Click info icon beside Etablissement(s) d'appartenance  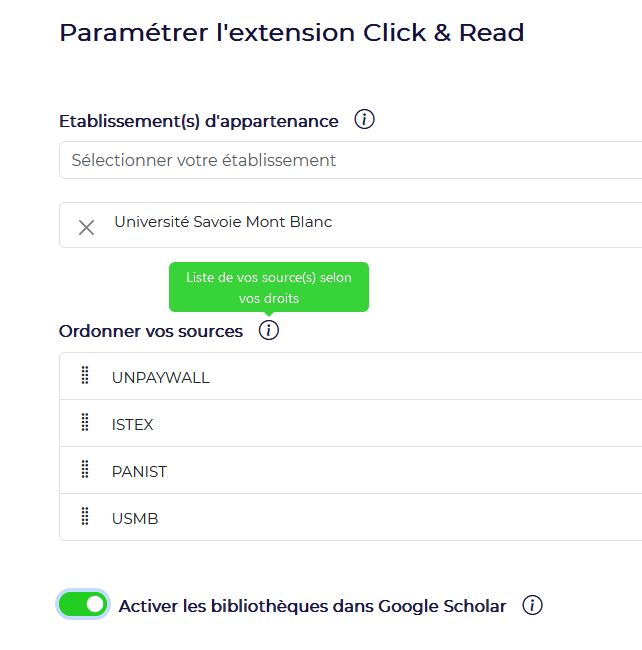(x=364, y=119)
